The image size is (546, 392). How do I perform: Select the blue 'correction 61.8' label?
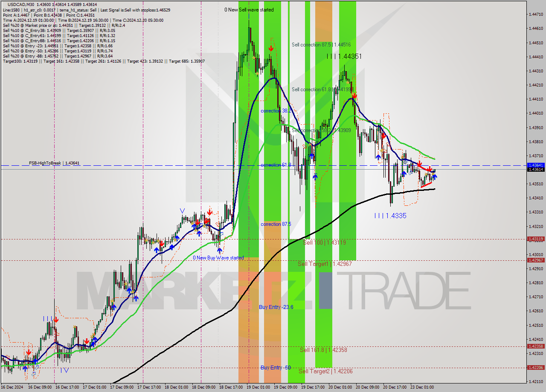[x=276, y=164]
